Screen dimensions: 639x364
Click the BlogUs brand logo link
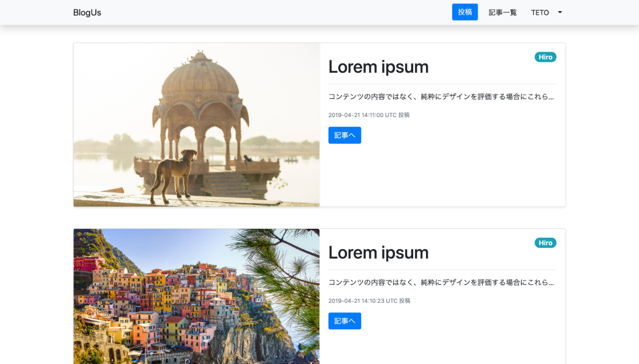pos(87,13)
